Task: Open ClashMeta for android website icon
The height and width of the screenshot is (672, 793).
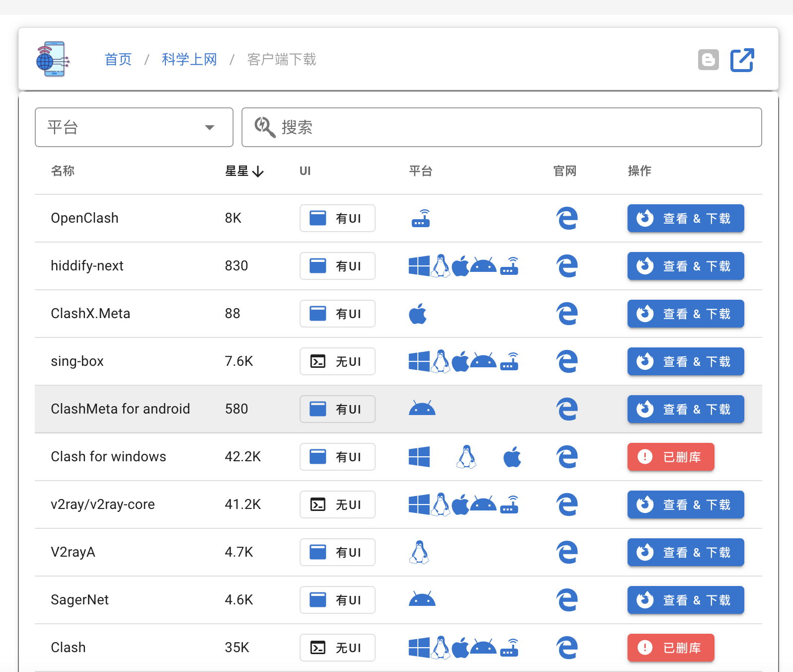Action: [x=567, y=409]
